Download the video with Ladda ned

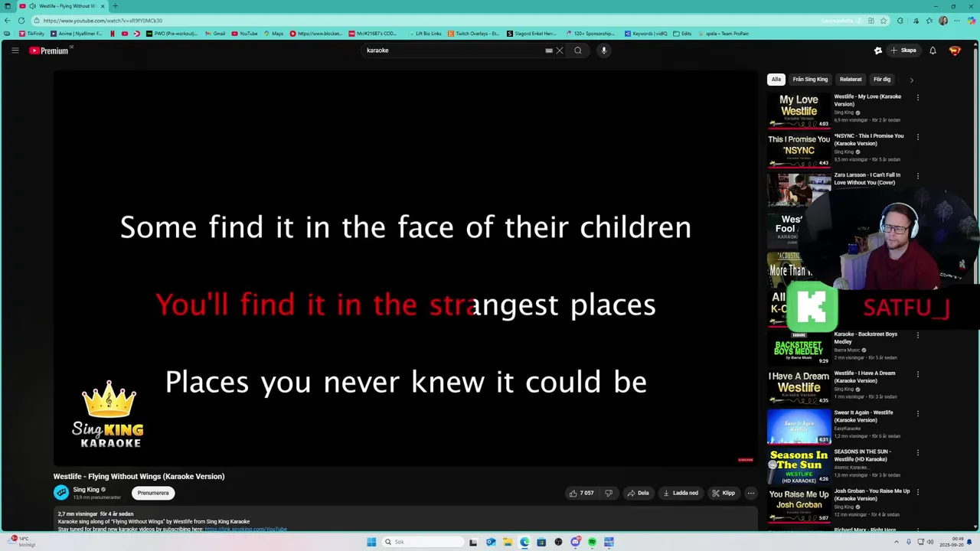681,493
